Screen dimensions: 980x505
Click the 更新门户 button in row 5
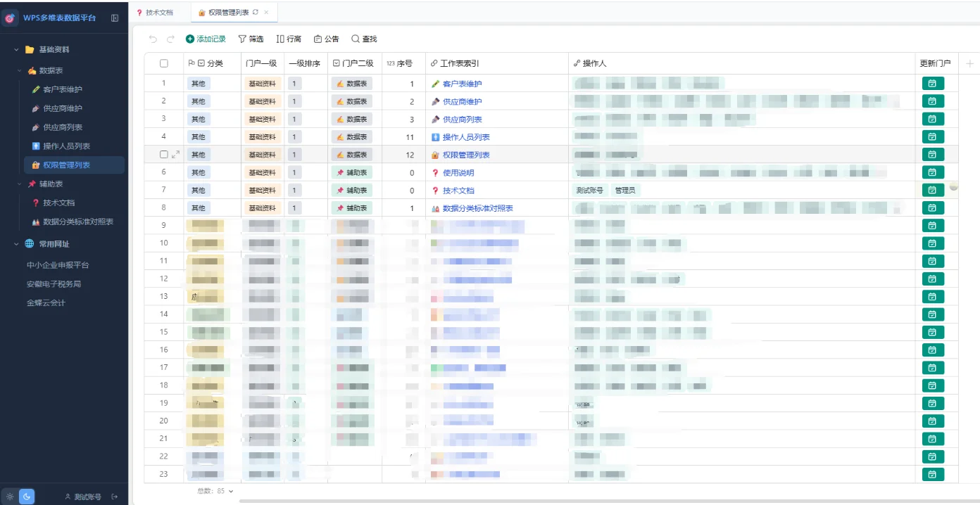[x=933, y=155]
